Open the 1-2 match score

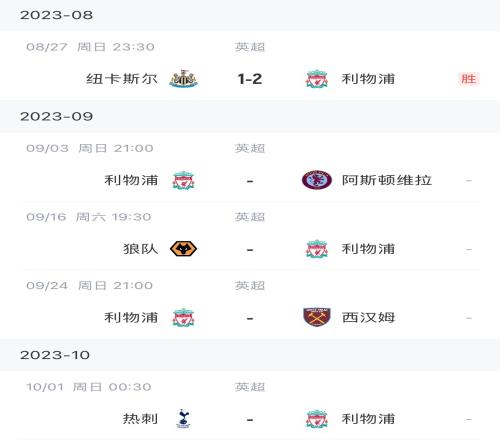(x=250, y=79)
